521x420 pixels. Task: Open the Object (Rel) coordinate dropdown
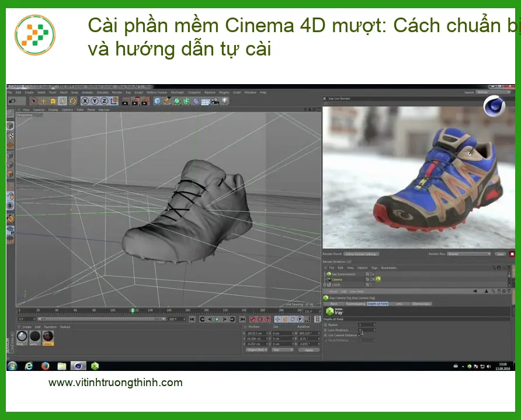click(x=257, y=350)
